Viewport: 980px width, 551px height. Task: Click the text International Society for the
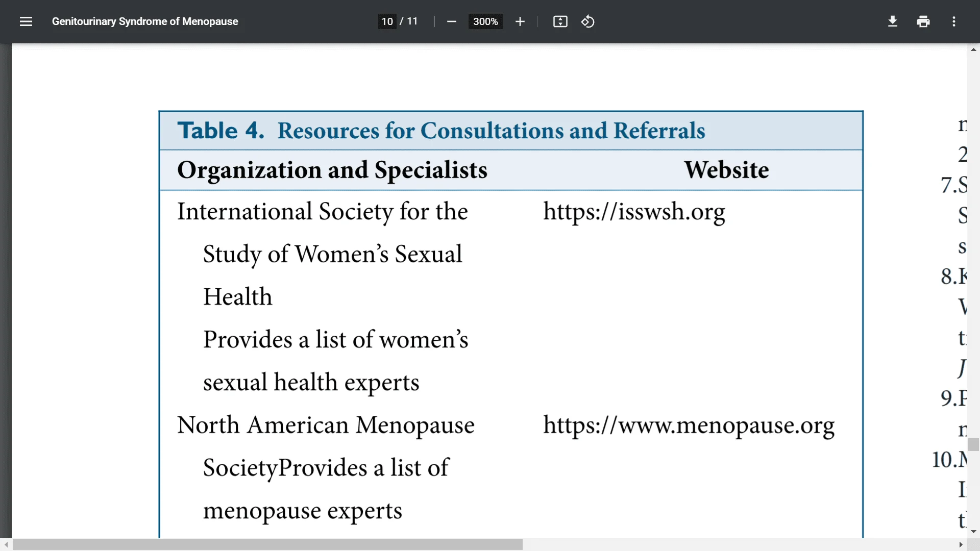click(x=322, y=212)
